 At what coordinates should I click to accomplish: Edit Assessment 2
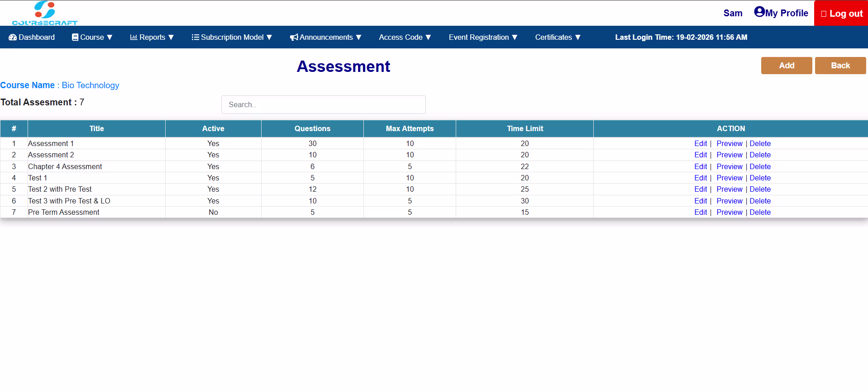[701, 155]
